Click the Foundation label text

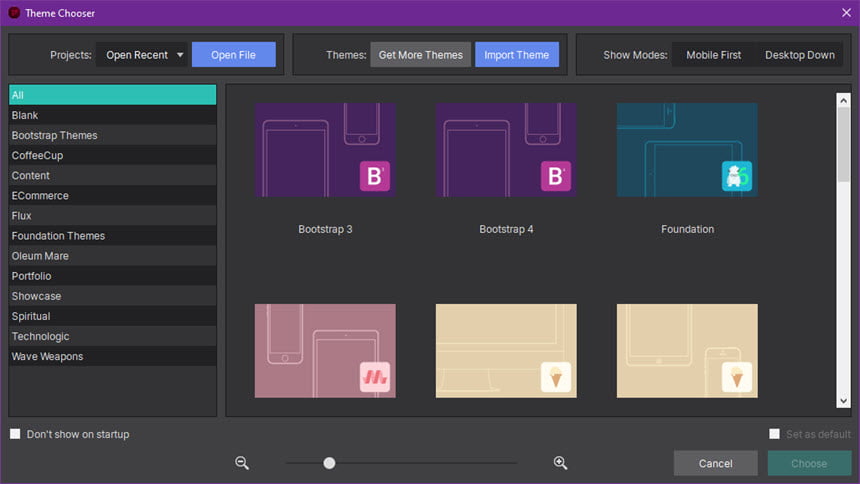coord(687,229)
